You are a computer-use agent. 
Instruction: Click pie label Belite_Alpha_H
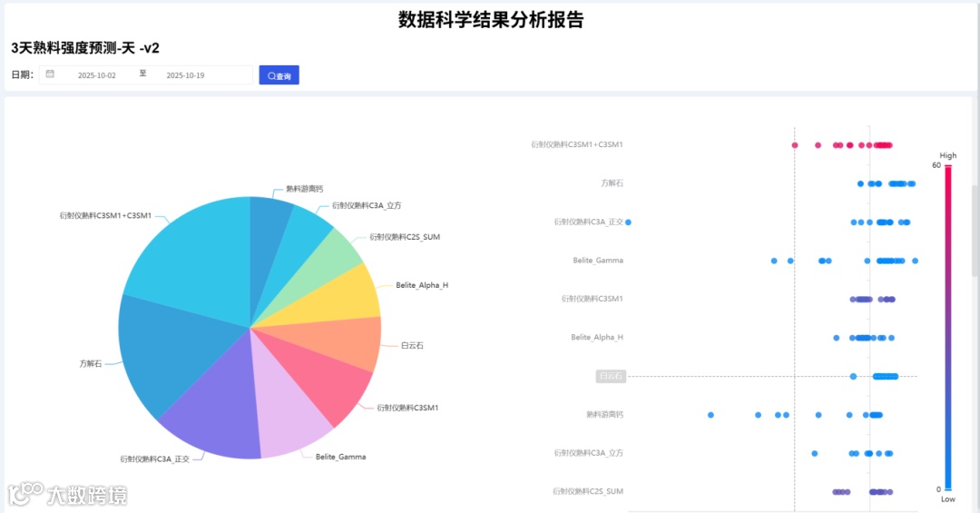pyautogui.click(x=422, y=285)
